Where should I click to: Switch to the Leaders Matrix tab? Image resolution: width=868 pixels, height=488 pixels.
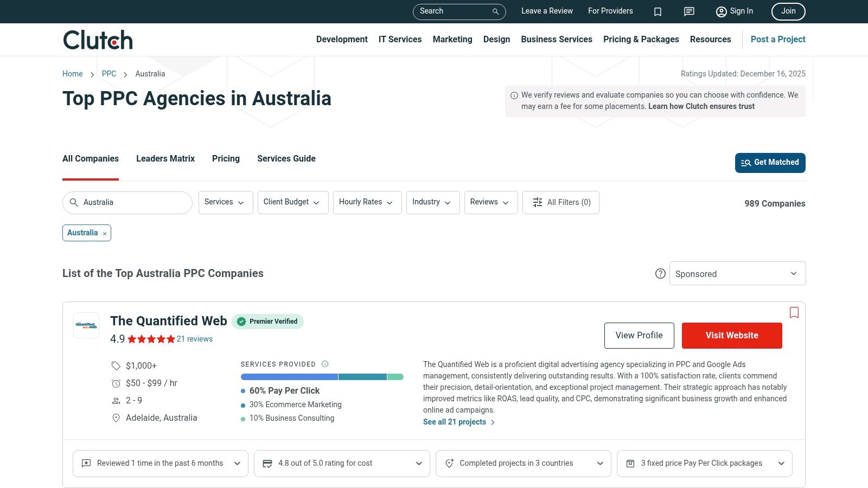pyautogui.click(x=165, y=158)
